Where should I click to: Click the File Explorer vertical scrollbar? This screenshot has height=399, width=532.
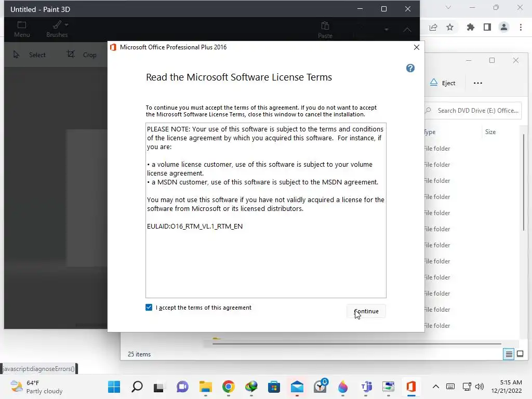[x=524, y=182]
